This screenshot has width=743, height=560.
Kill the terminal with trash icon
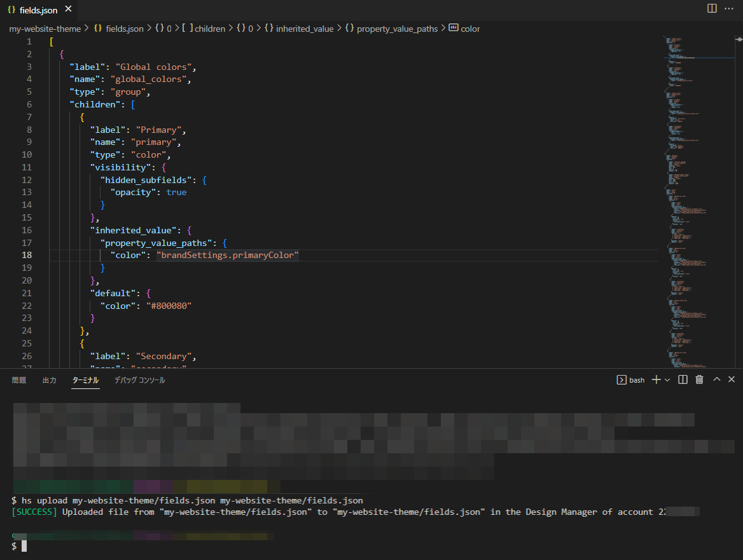(699, 379)
